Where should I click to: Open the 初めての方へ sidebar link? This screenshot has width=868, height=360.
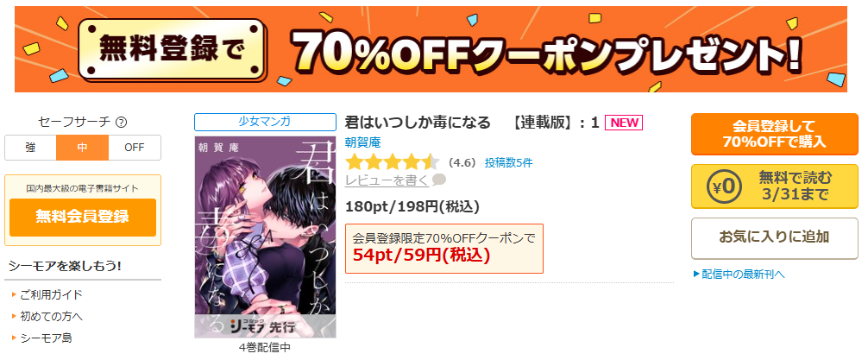(x=51, y=316)
